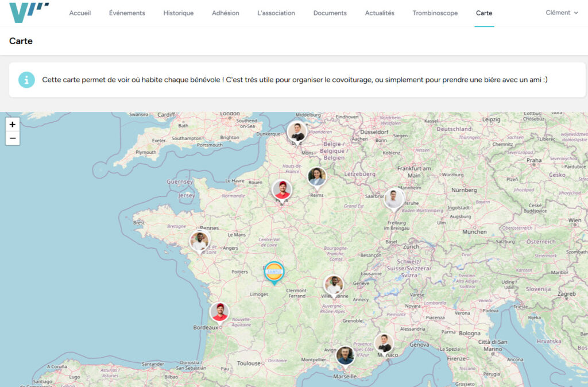Select the volunteer marker near Nantes
This screenshot has width=588, height=387.
click(200, 241)
